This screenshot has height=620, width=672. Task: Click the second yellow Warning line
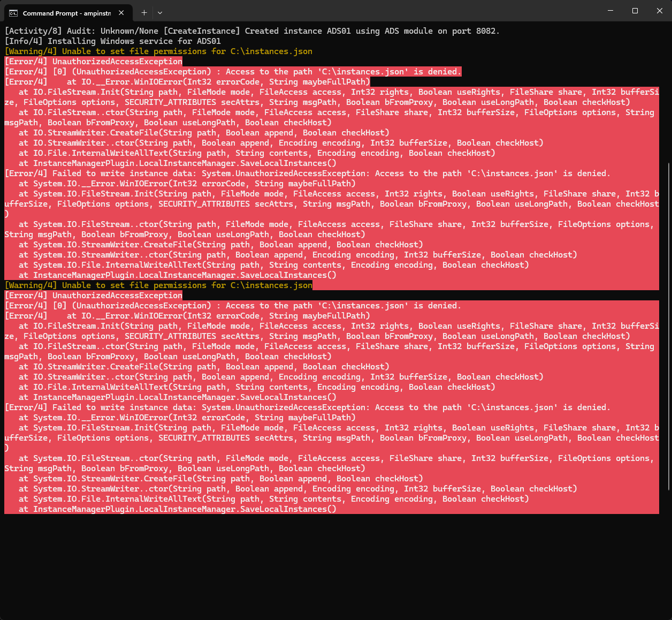(x=158, y=285)
